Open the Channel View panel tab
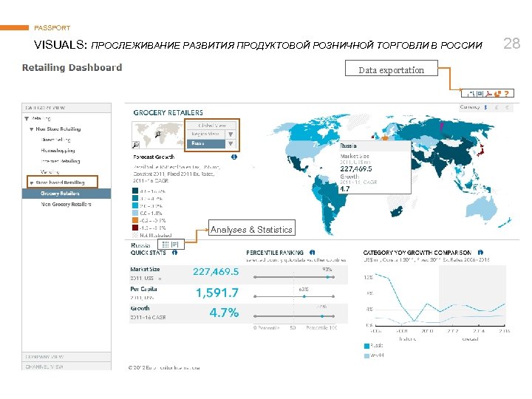The image size is (532, 399). pyautogui.click(x=66, y=366)
